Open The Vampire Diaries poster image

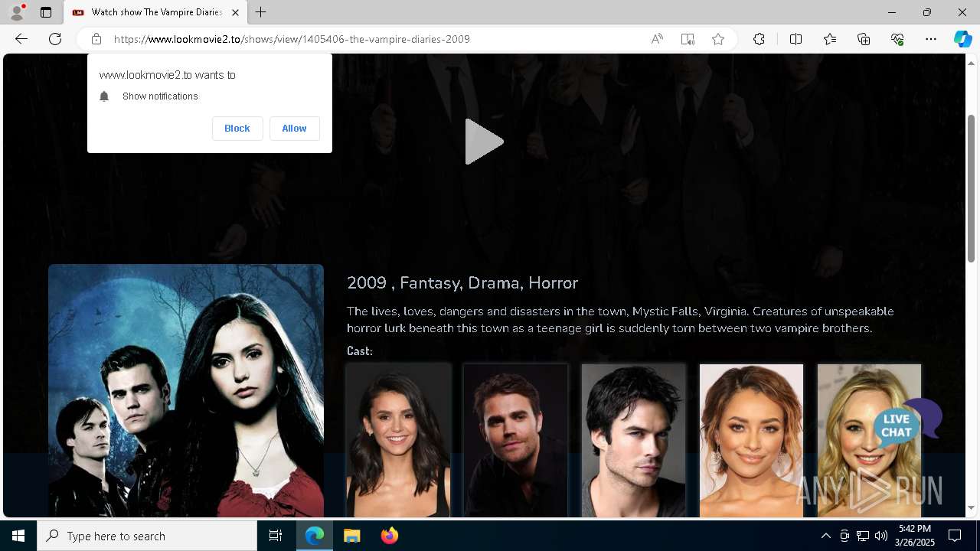(186, 390)
